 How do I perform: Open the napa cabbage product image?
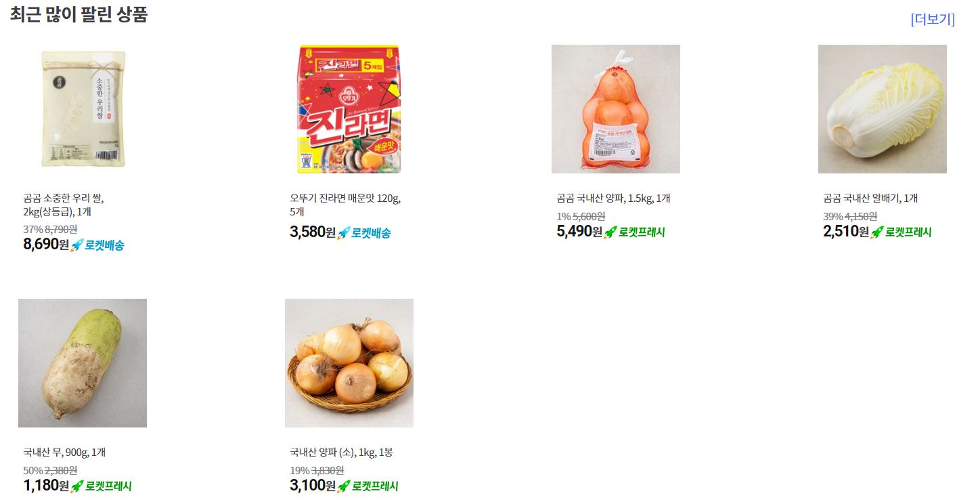883,109
